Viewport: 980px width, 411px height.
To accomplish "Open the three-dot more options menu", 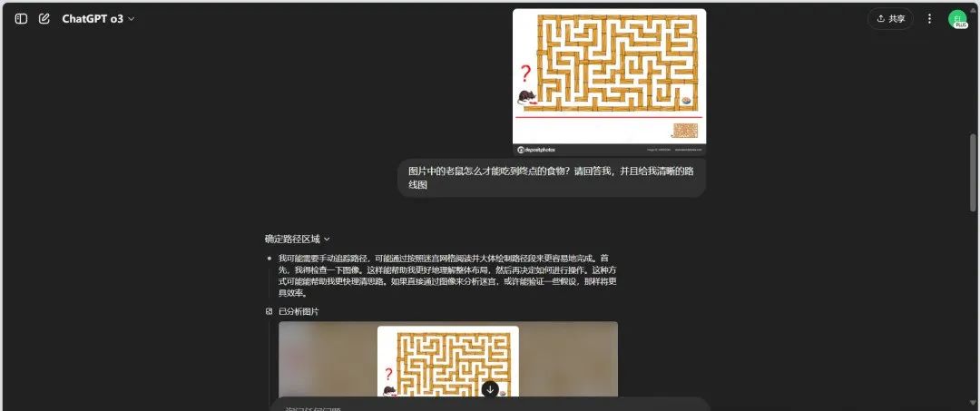I will (x=929, y=19).
